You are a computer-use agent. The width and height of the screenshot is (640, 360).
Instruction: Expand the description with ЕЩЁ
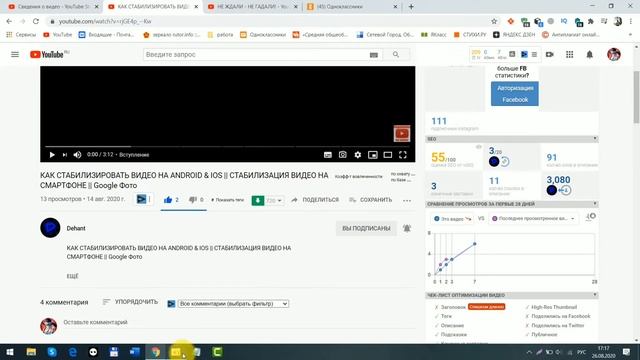pos(72,276)
